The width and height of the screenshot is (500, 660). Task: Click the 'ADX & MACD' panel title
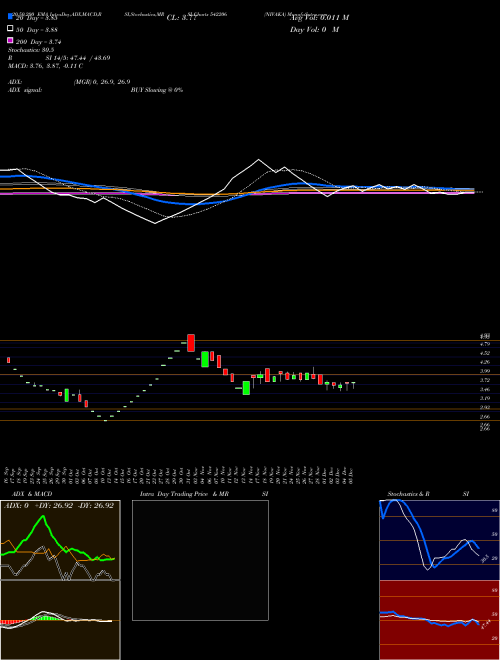point(32,494)
